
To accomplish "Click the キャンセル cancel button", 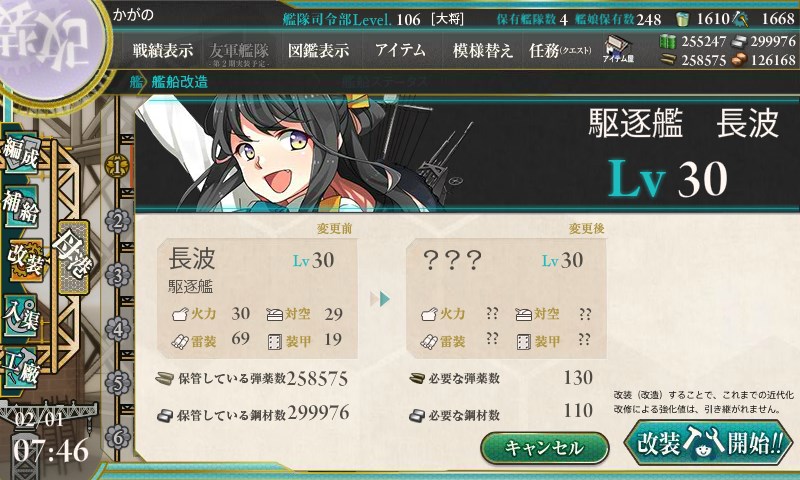I will click(x=545, y=448).
